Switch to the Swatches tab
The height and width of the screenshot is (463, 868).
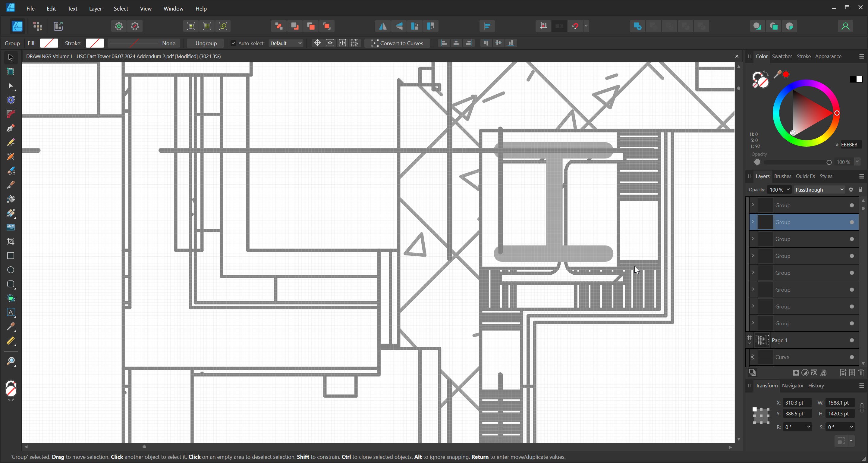782,56
